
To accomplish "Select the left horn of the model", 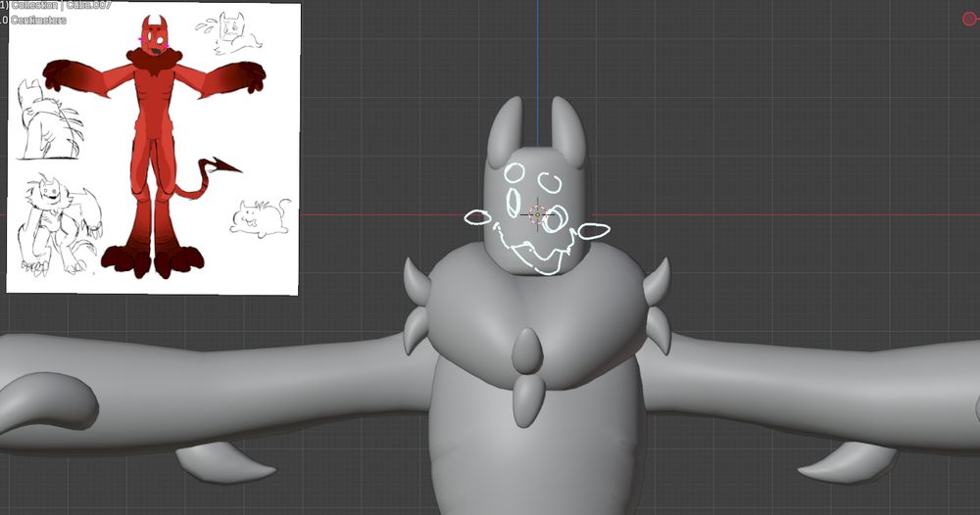I will coord(505,130).
